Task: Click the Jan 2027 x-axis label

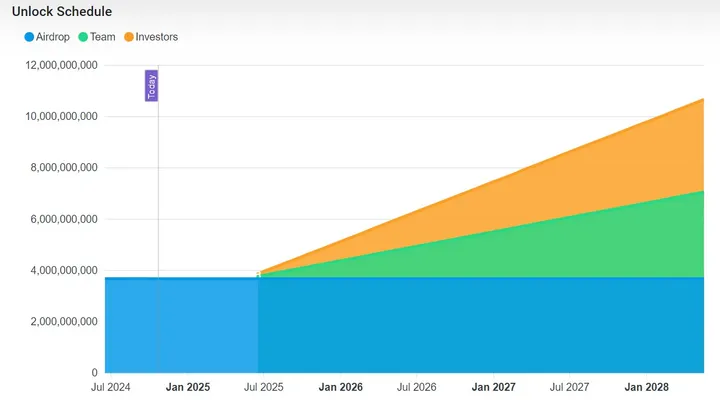Action: (x=493, y=386)
